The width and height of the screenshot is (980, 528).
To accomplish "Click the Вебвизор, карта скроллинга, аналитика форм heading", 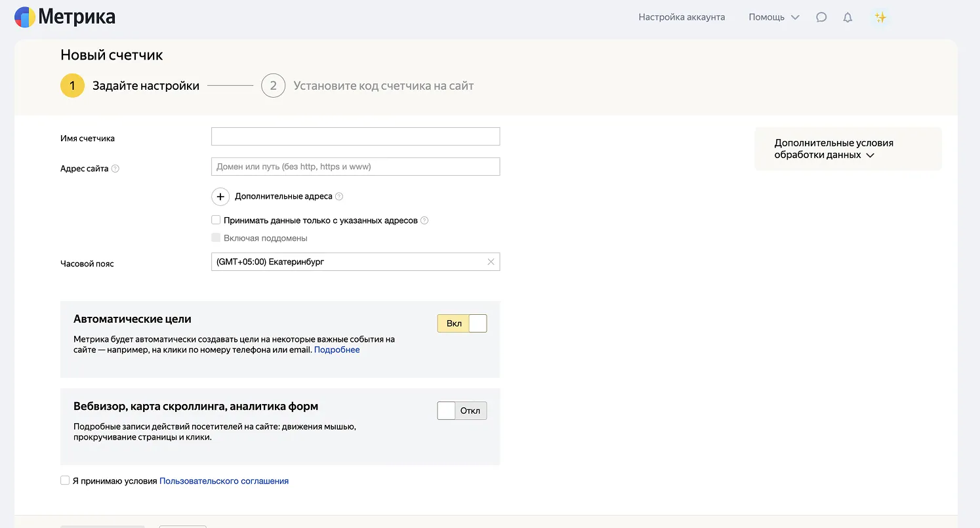I will pos(196,407).
